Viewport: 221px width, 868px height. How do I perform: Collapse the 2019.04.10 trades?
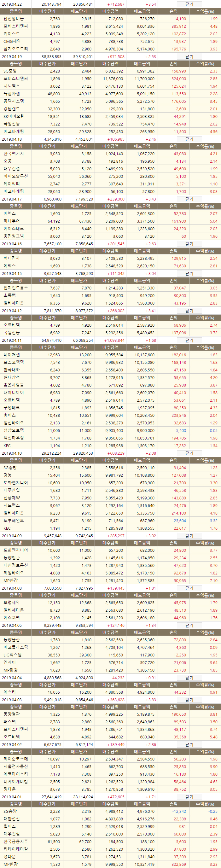pos(189,453)
